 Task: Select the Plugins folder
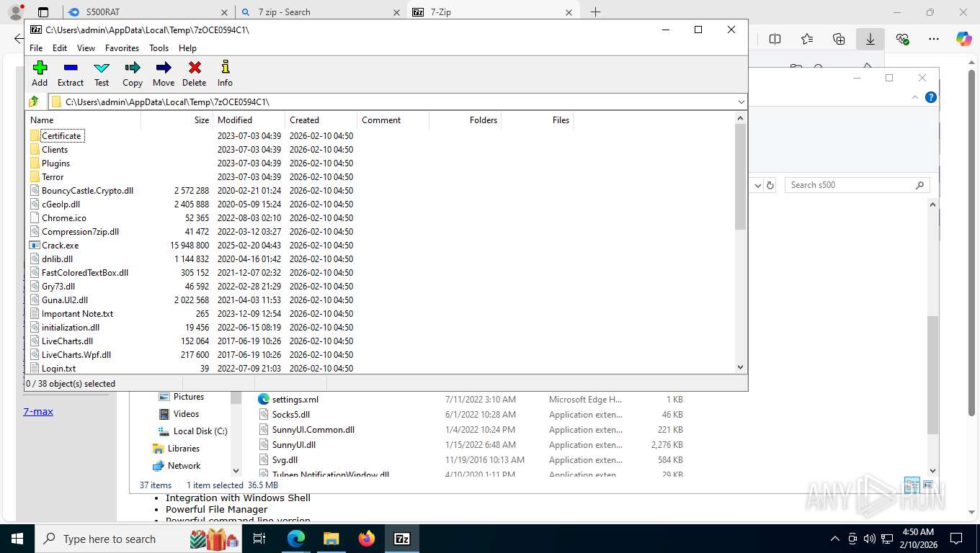tap(55, 163)
